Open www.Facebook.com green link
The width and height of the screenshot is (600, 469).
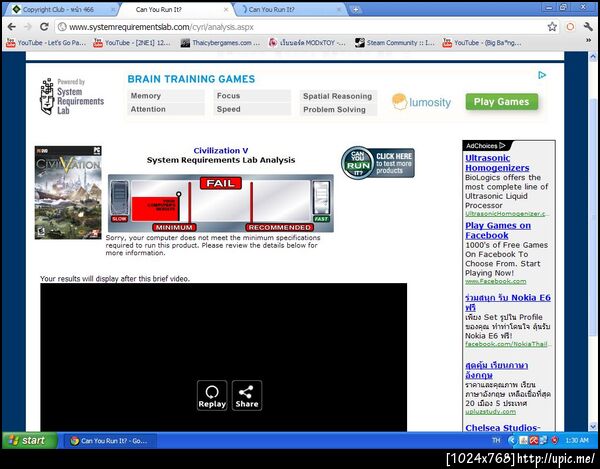pyautogui.click(x=496, y=282)
